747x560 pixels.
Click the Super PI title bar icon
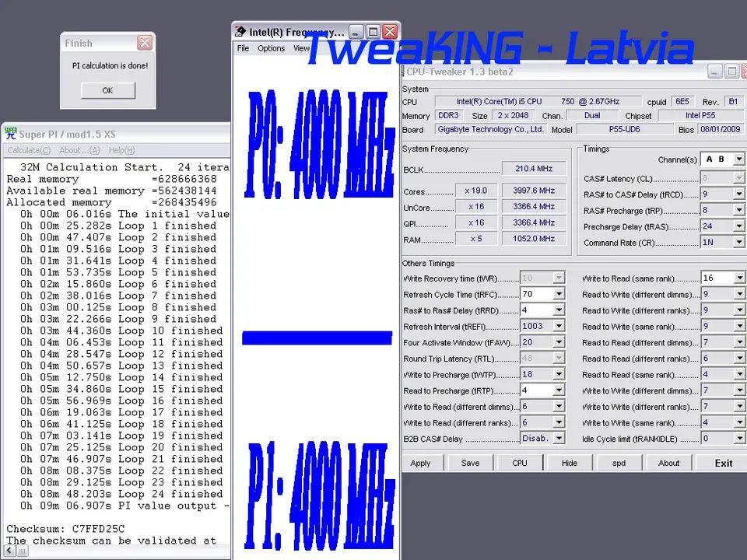(10, 133)
